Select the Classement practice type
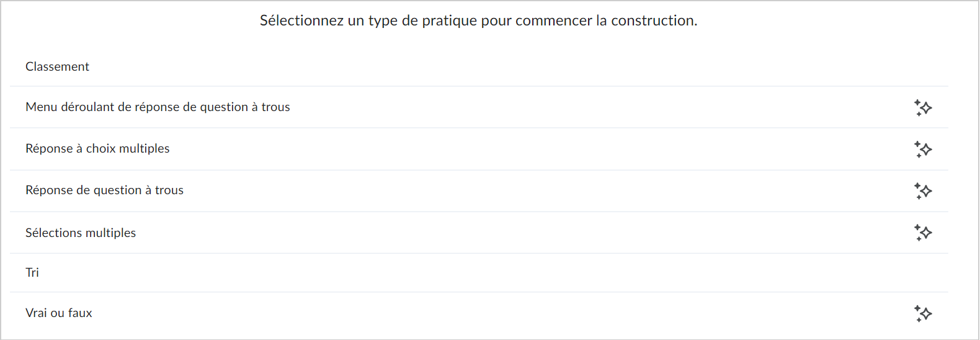Viewport: 980px width, 340px height. point(479,66)
